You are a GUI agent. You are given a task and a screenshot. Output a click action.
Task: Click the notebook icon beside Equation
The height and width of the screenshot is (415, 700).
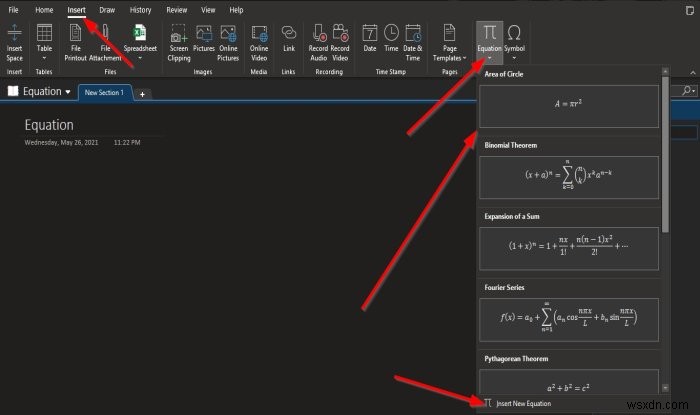pyautogui.click(x=13, y=91)
